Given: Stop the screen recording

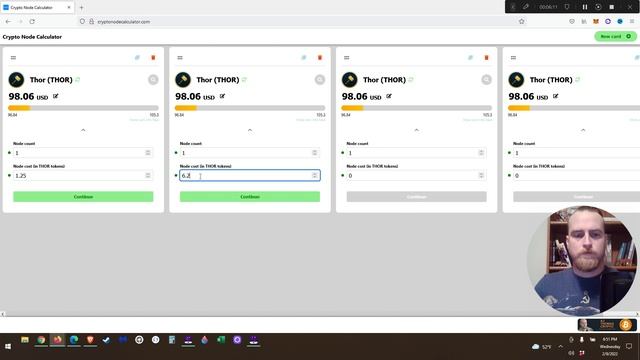Looking at the screenshot, I should [x=611, y=7].
